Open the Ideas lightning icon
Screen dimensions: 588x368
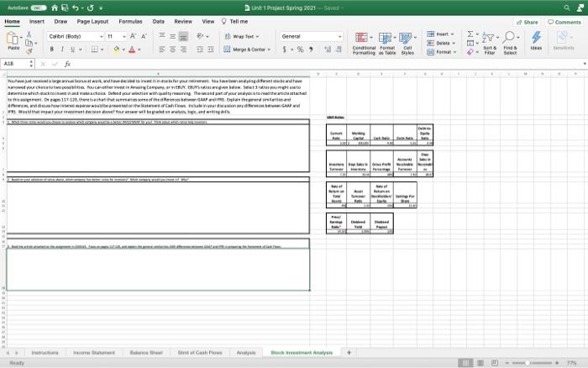536,41
